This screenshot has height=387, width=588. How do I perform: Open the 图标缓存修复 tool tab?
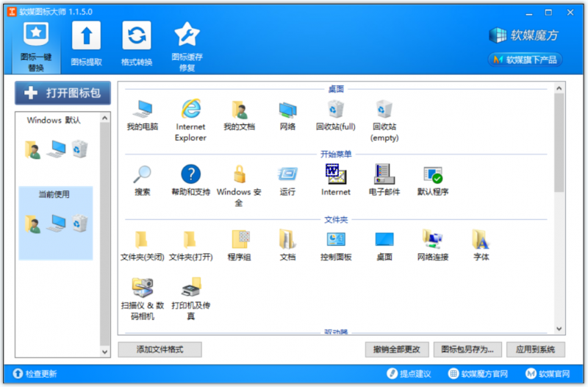point(187,47)
